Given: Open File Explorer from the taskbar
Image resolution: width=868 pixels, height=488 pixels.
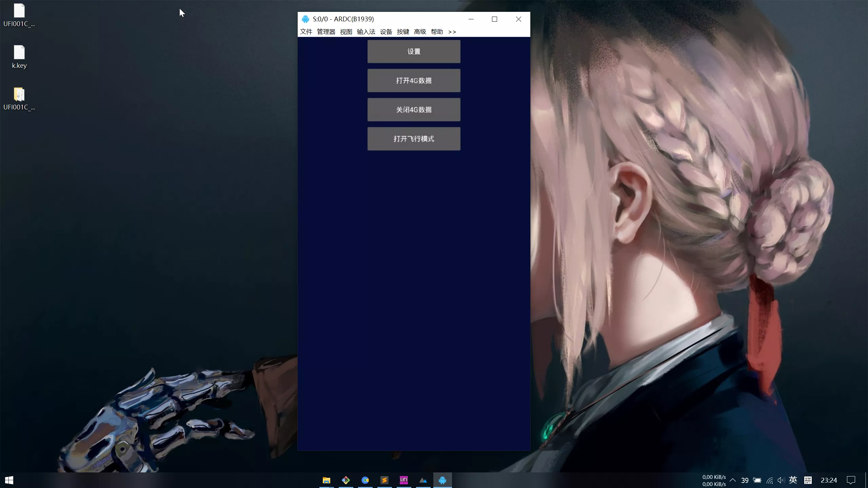Looking at the screenshot, I should coord(326,480).
